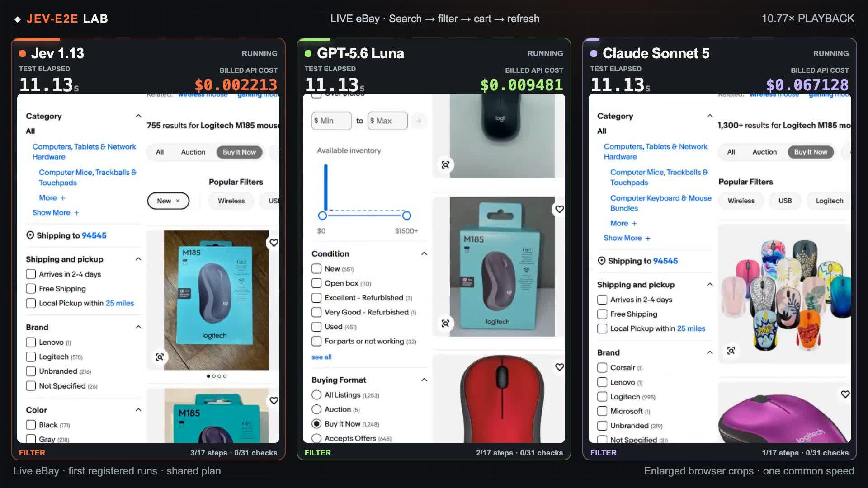This screenshot has width=868, height=488.
Task: Check Arrives in 2-4 days in Jev panel
Action: 31,274
